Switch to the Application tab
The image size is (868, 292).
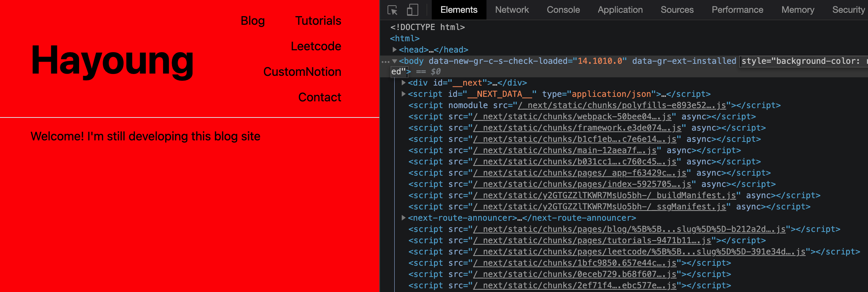point(620,10)
